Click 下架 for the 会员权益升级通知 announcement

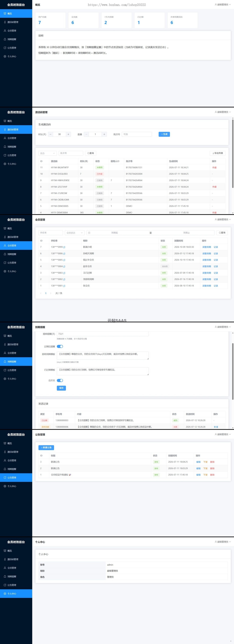[x=206, y=475]
